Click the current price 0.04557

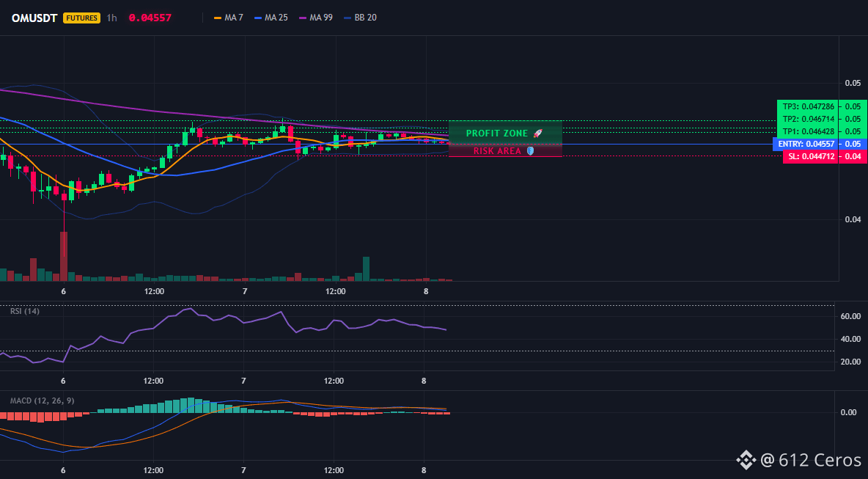coord(150,18)
